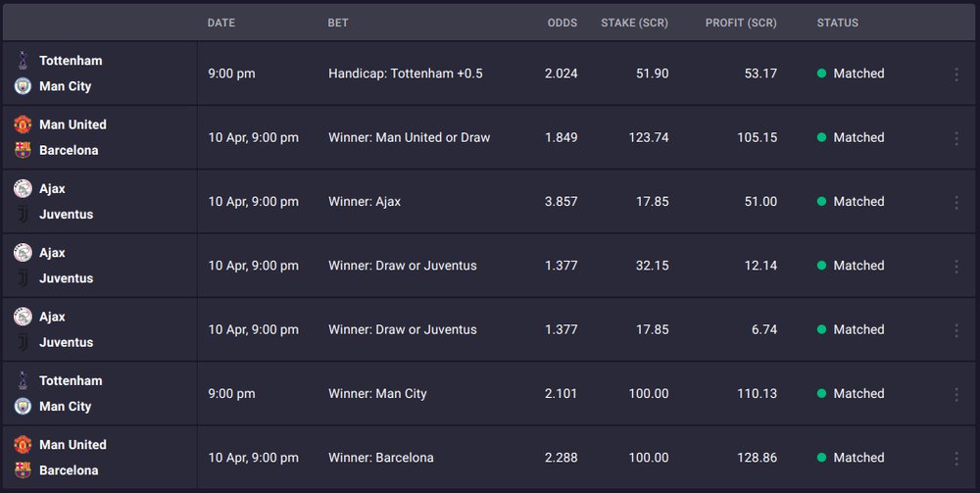Click the green Matched dot for the 'Winner: Man City' bet
The image size is (980, 493).
(x=822, y=394)
